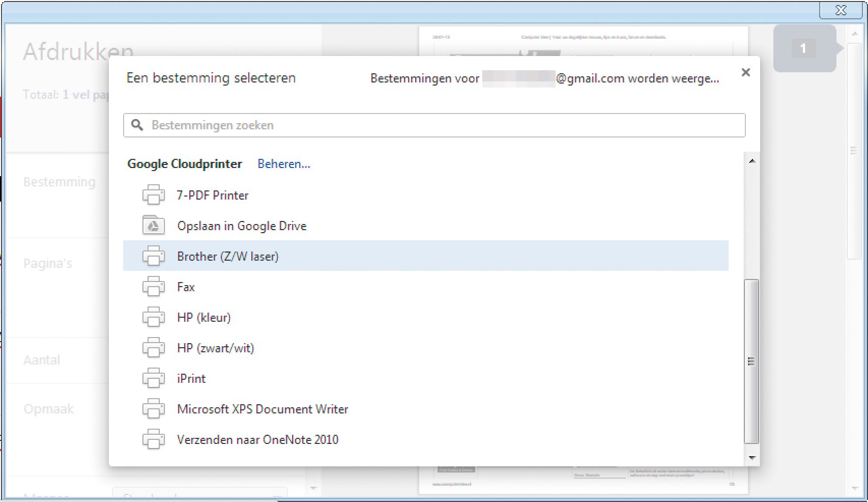
Task: Open the Beheren... link
Action: tap(284, 164)
